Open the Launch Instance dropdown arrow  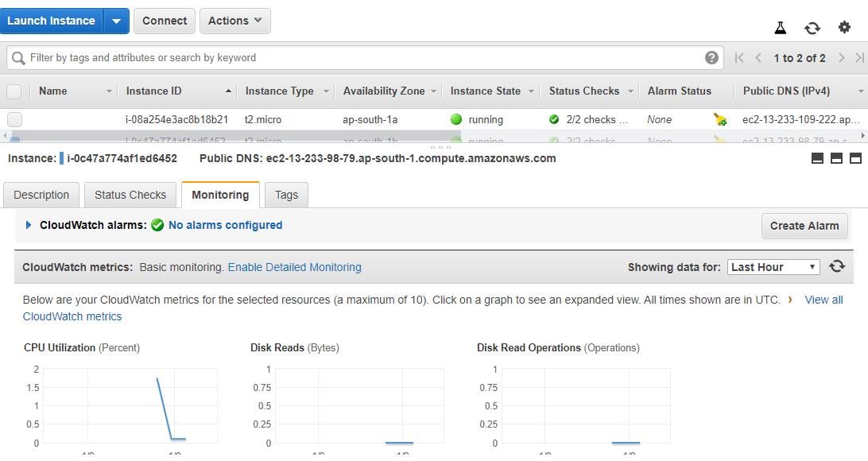116,21
